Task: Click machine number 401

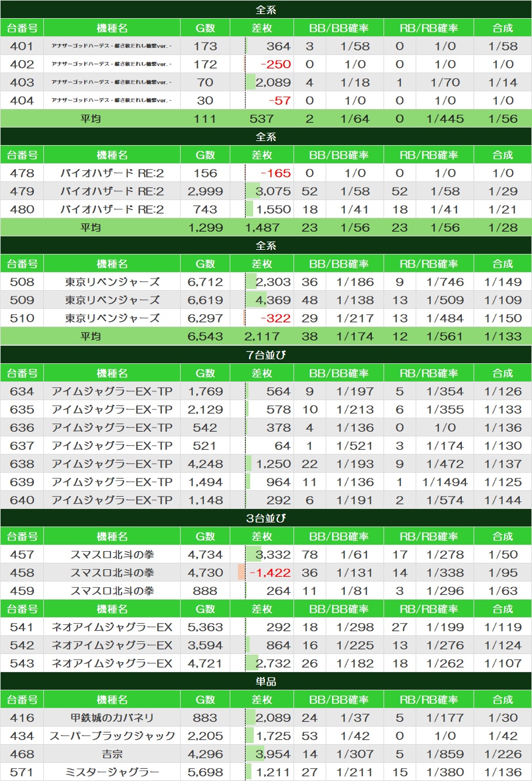Action: tap(22, 46)
